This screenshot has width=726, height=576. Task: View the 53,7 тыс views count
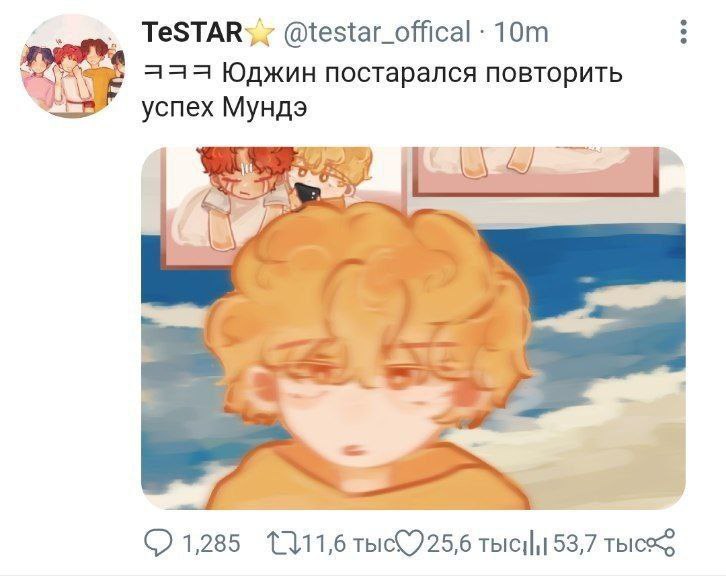click(x=600, y=543)
